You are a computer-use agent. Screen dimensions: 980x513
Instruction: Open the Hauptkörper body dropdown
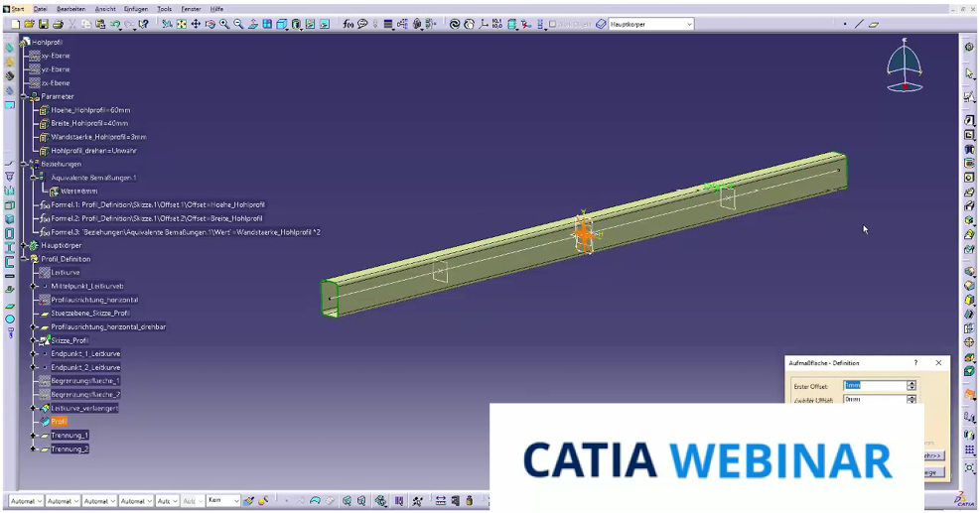pyautogui.click(x=689, y=25)
